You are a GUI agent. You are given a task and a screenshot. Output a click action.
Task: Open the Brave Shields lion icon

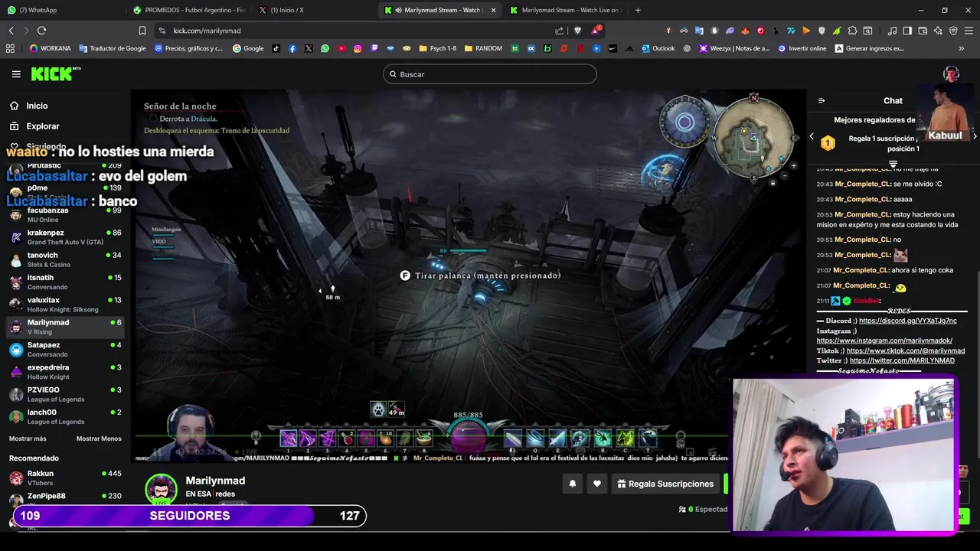[x=577, y=31]
